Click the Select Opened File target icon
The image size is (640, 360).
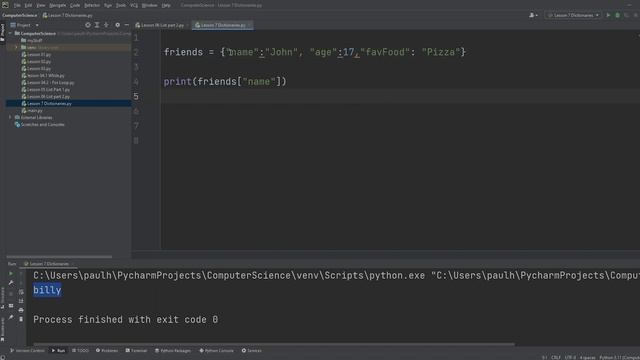(x=88, y=25)
